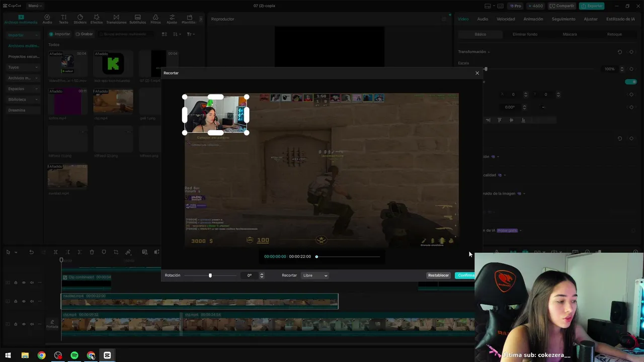The image size is (644, 362).
Task: Open the Transiciones panel
Action: click(116, 19)
